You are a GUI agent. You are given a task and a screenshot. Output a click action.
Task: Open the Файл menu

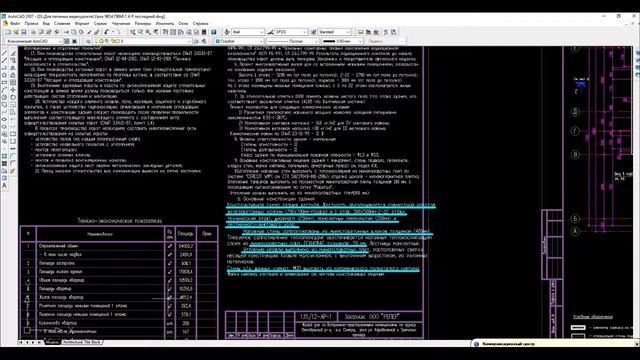coord(15,24)
